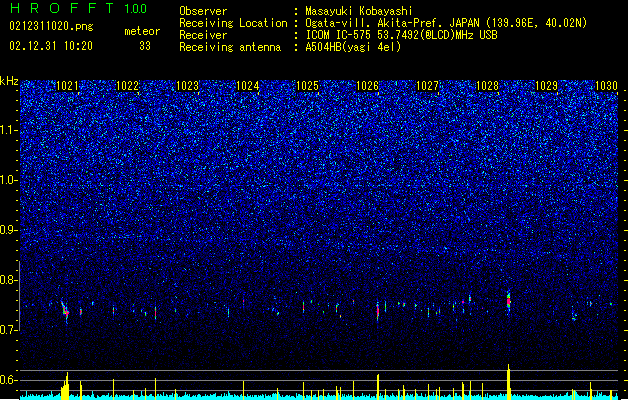This screenshot has height=400, width=629.
Task: Click the meteor echo streak near 1021
Action: (65, 310)
